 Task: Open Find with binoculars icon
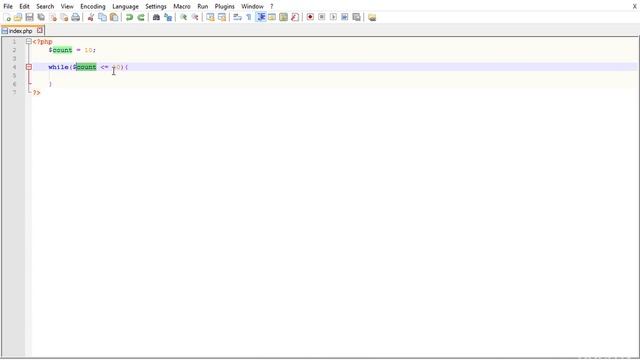click(156, 17)
